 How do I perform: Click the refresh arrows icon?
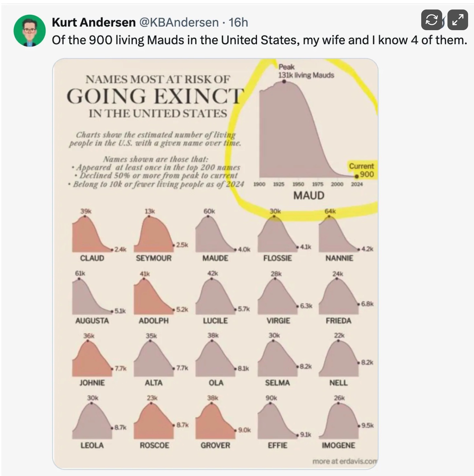[431, 20]
